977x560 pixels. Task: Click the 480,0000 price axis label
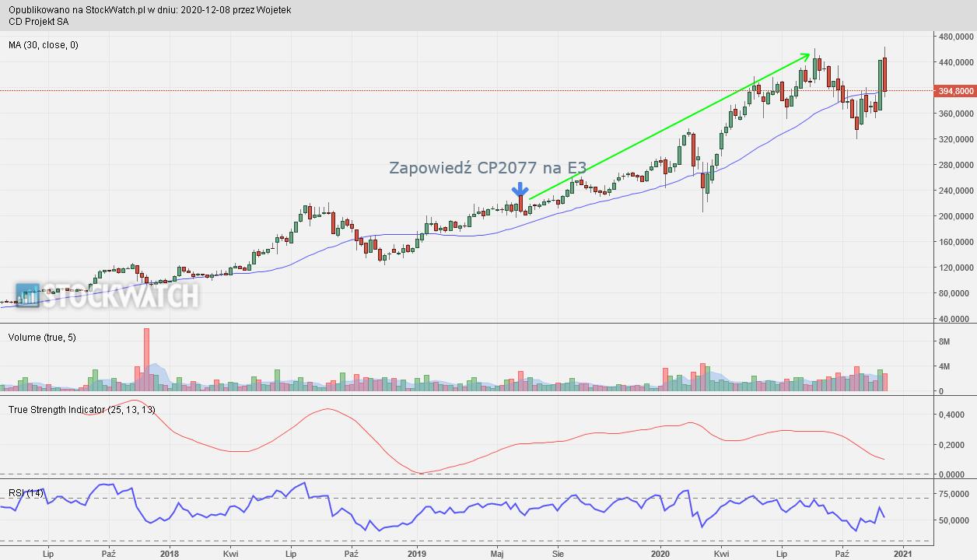coord(956,37)
